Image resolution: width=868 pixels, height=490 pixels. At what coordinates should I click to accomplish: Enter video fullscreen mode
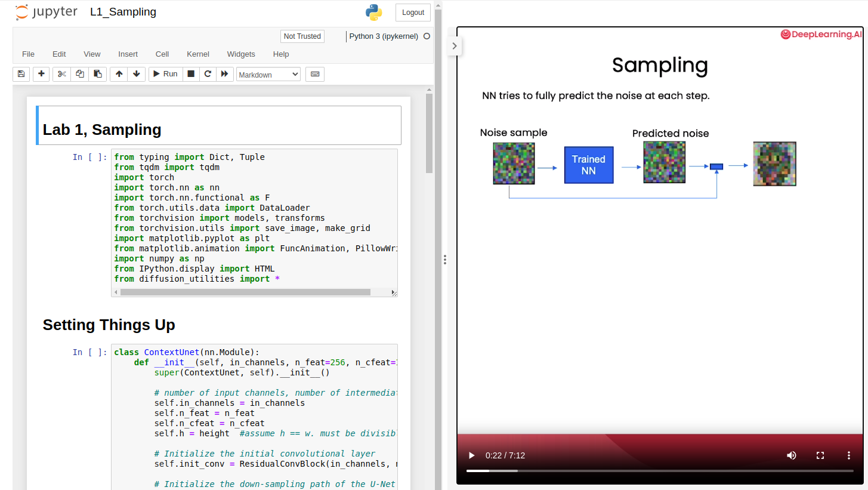pyautogui.click(x=820, y=455)
